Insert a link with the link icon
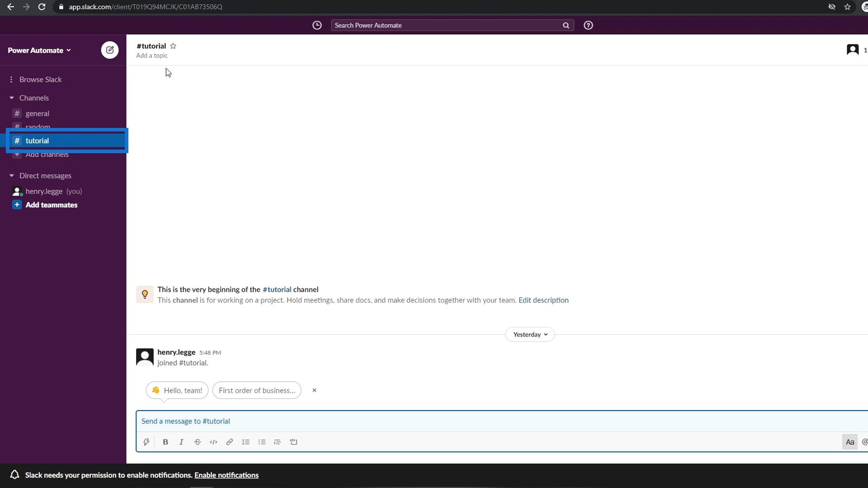Image resolution: width=868 pixels, height=488 pixels. (x=230, y=442)
